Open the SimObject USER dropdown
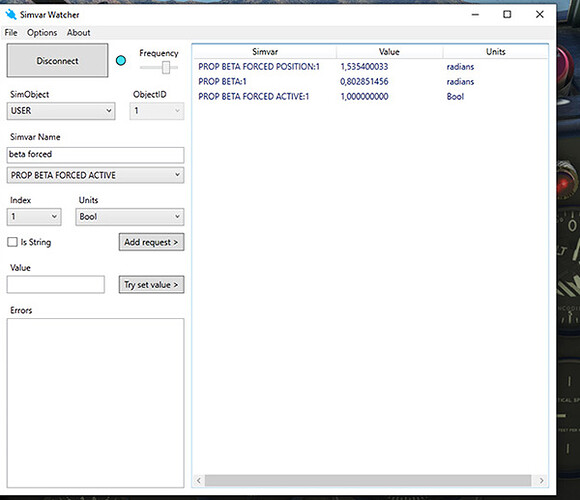580x500 pixels. pyautogui.click(x=61, y=111)
